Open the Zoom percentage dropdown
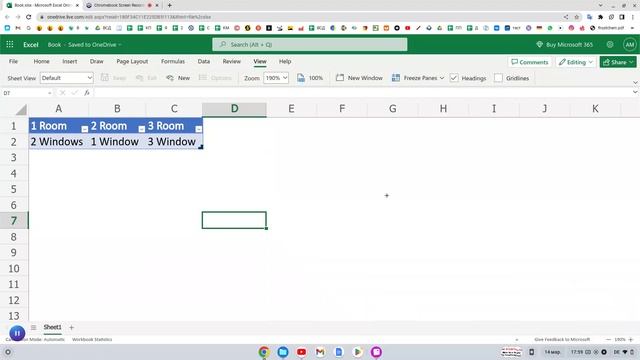The width and height of the screenshot is (640, 360). [276, 78]
